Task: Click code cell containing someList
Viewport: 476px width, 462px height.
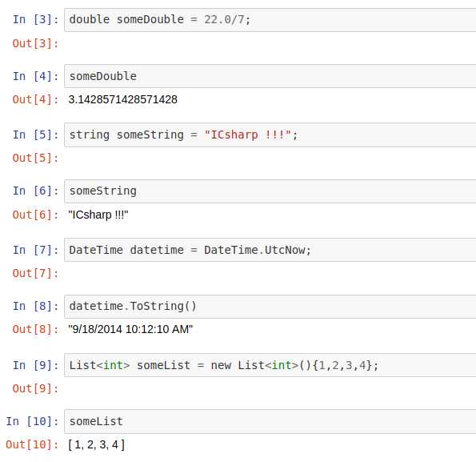Action: coord(270,421)
